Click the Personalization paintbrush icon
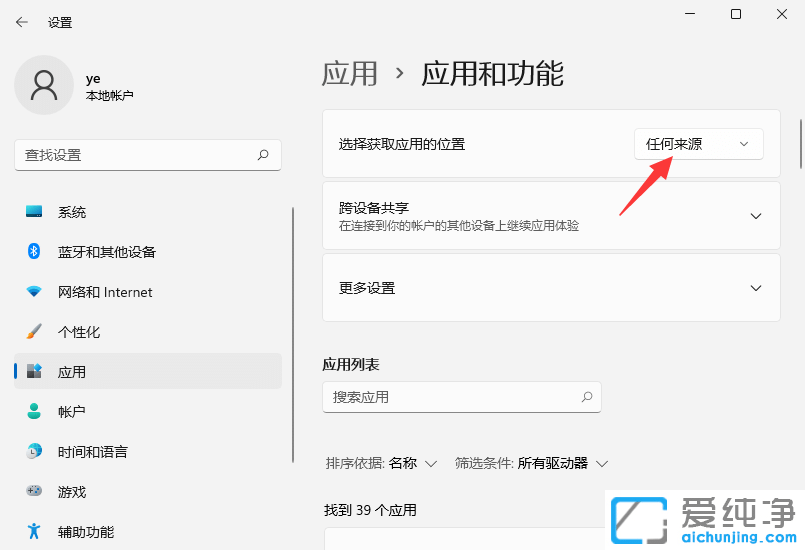The width and height of the screenshot is (805, 550). pos(34,332)
